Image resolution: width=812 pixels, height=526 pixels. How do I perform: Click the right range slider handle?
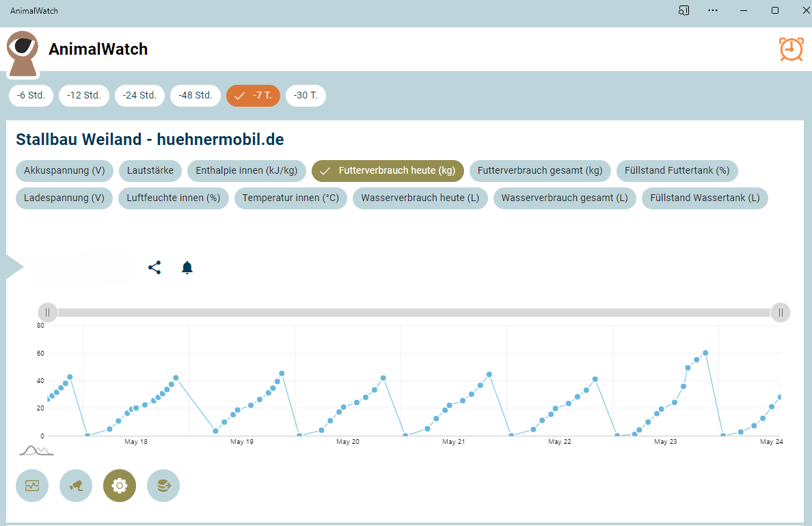(781, 313)
